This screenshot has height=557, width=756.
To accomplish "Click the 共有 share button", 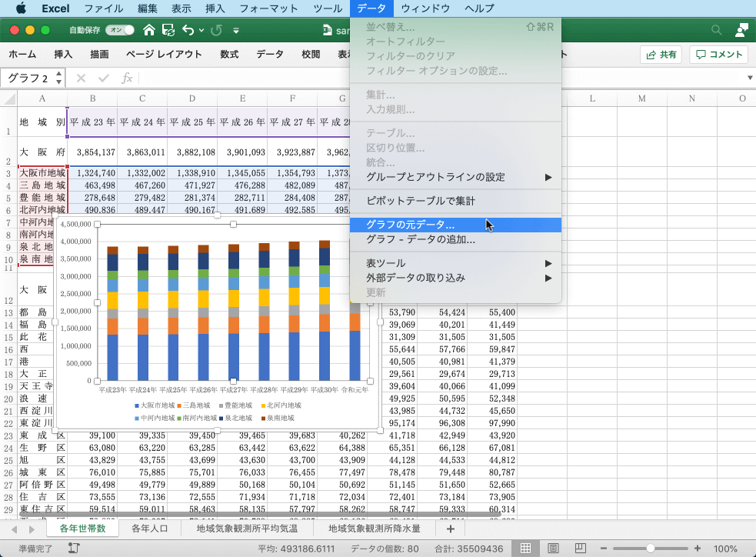I will (x=661, y=55).
